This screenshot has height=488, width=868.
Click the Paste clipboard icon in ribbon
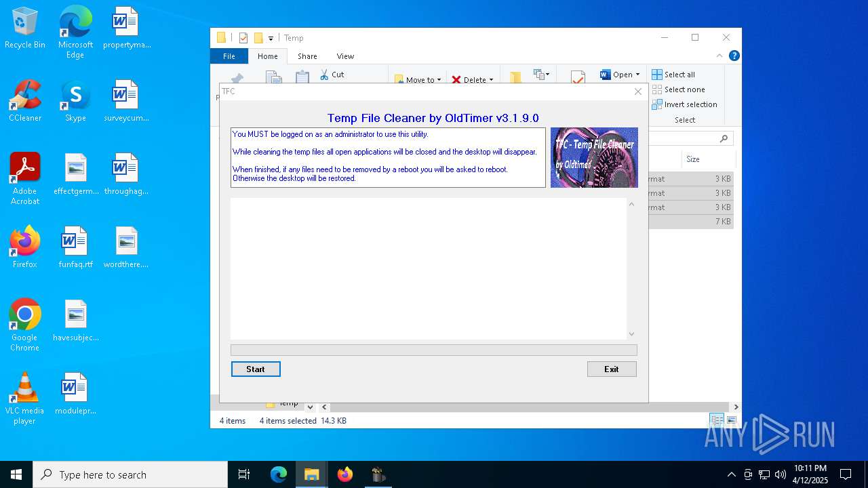click(302, 77)
